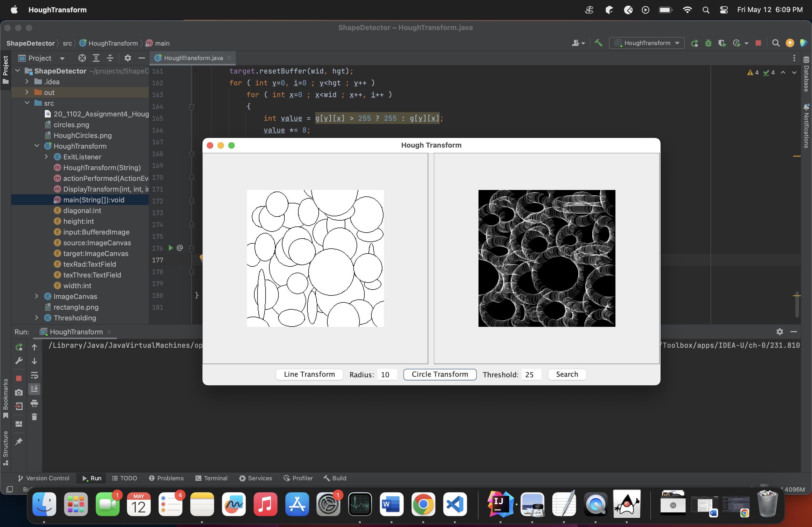Expand the out folder in tree
This screenshot has width=812, height=527.
tap(27, 92)
